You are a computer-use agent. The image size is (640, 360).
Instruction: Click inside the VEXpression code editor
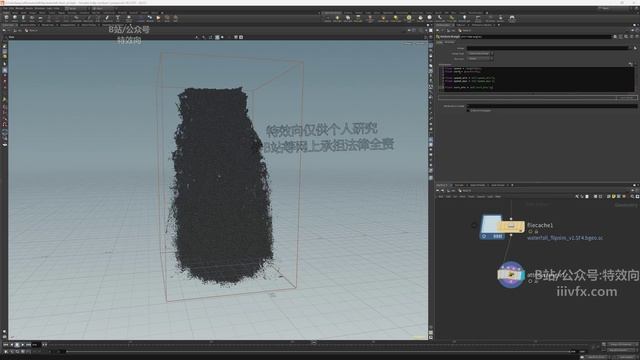[537, 79]
